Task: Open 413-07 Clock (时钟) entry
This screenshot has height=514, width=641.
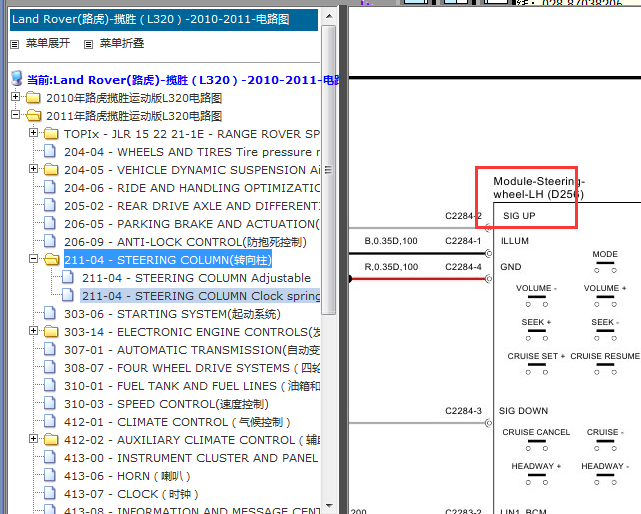Action: click(x=131, y=494)
